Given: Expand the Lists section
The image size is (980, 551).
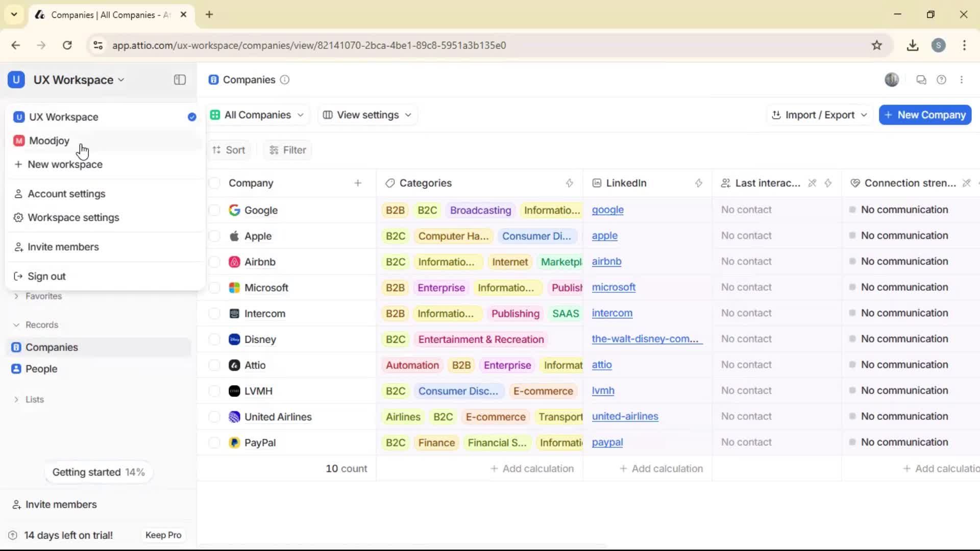Looking at the screenshot, I should tap(29, 399).
